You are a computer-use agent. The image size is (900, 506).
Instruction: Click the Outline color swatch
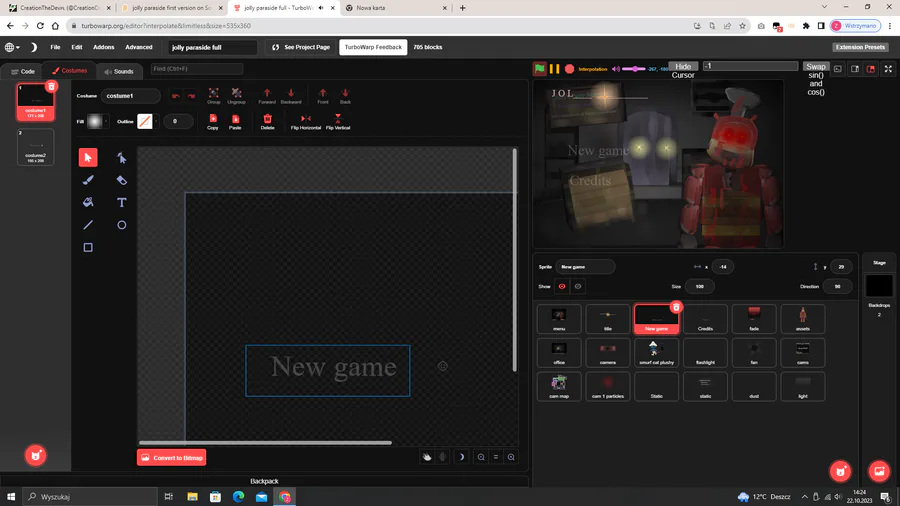click(145, 121)
